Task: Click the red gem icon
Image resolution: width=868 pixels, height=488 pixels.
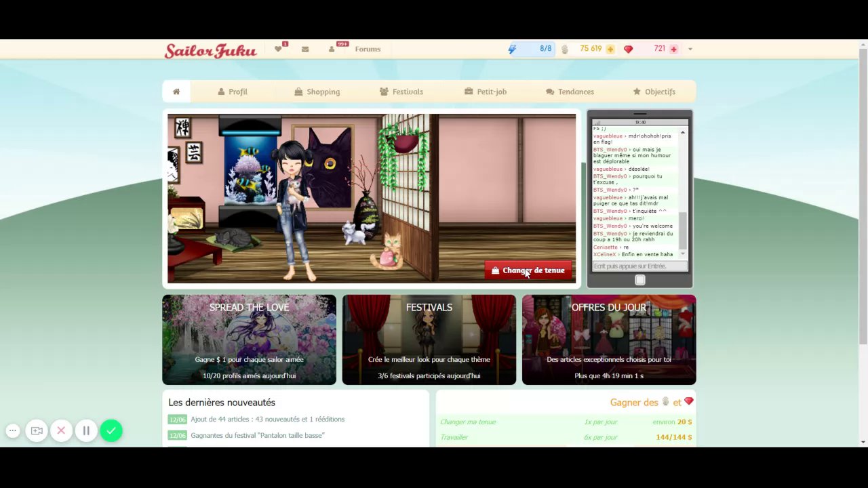Action: [629, 49]
